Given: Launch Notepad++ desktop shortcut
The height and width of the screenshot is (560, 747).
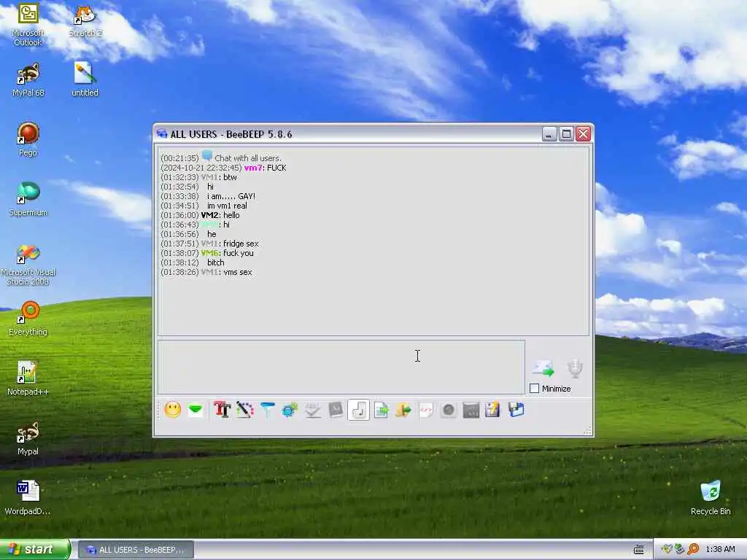Looking at the screenshot, I should click(28, 378).
